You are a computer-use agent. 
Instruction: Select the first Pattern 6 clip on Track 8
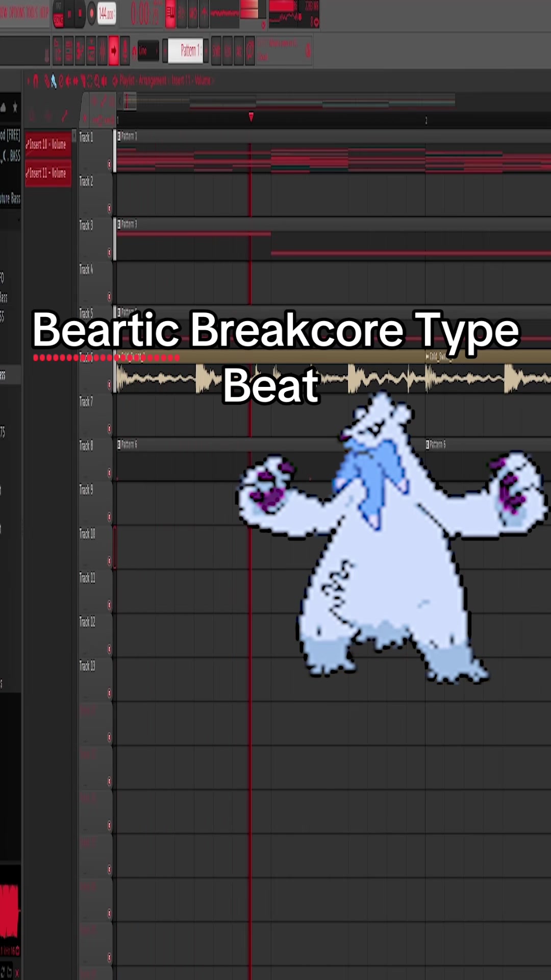click(270, 459)
